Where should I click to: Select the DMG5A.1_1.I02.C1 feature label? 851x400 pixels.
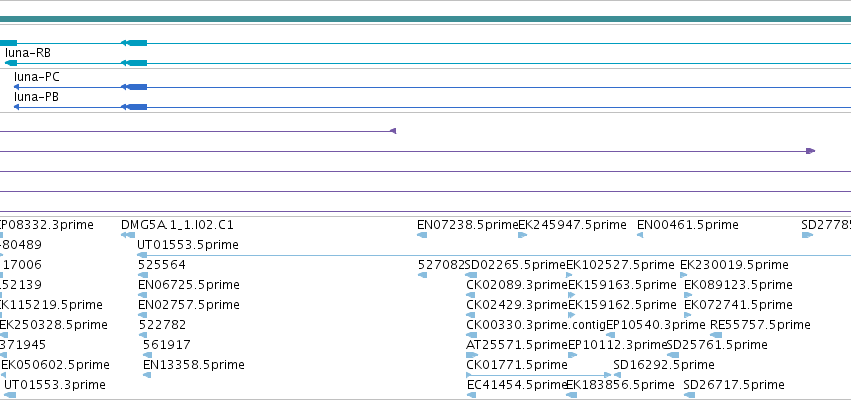coord(177,225)
